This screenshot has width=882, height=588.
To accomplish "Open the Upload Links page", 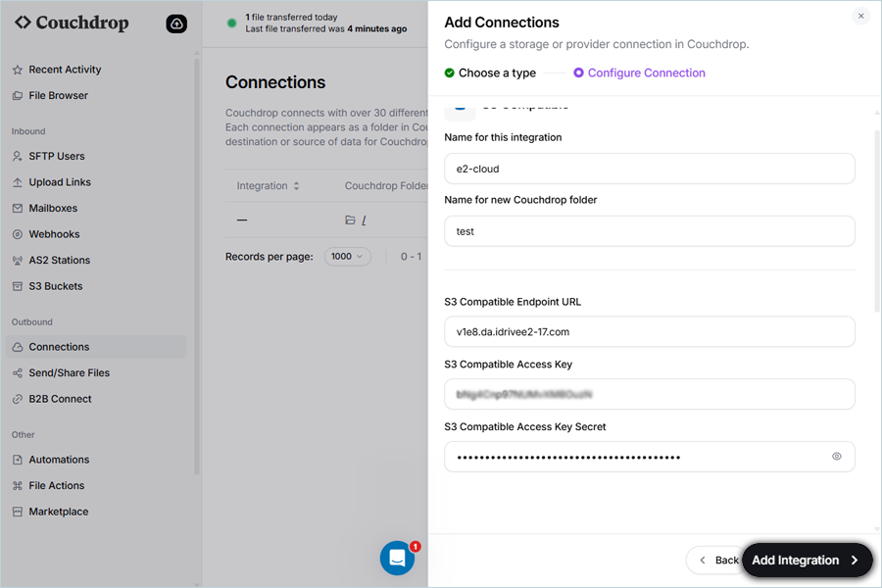I will [x=60, y=182].
